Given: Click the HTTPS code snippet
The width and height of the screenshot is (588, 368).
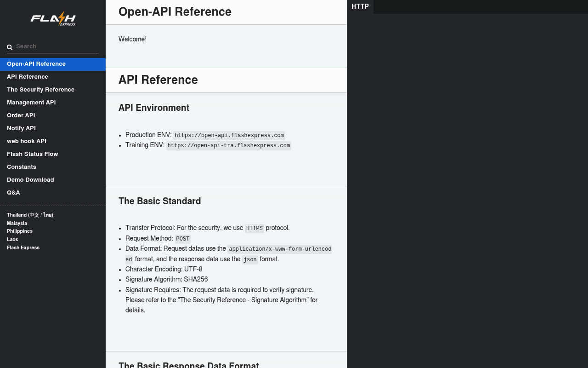Looking at the screenshot, I should tap(254, 228).
